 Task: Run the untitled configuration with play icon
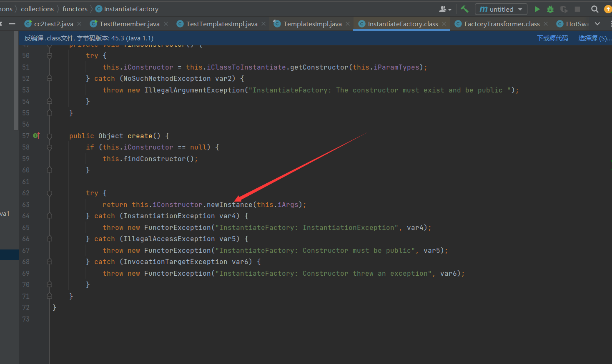coord(537,9)
